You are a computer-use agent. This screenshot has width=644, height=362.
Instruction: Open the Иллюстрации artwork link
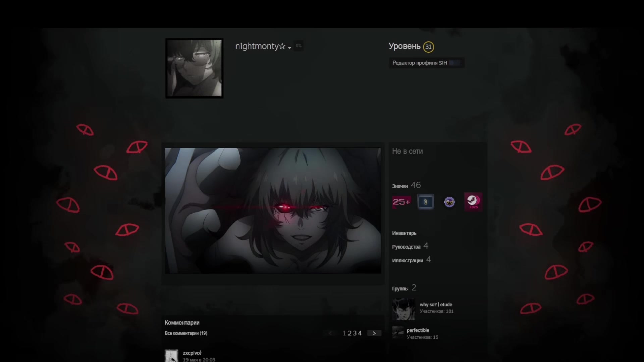click(408, 260)
